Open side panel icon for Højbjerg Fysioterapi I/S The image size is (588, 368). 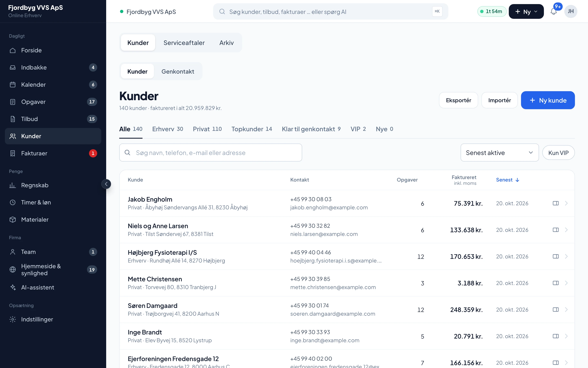[x=556, y=256]
